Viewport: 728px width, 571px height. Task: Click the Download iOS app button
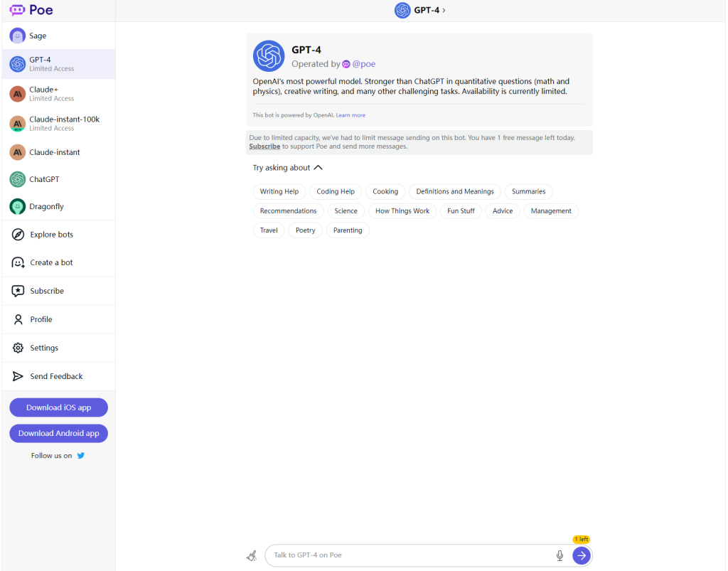click(x=58, y=407)
